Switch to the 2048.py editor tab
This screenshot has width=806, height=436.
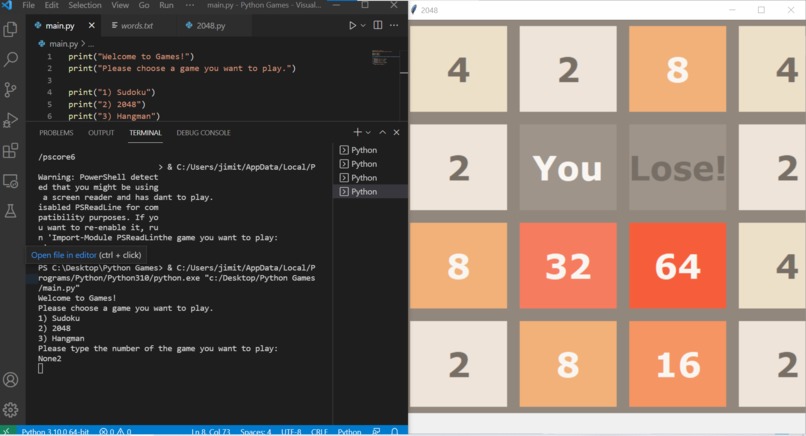click(x=211, y=25)
